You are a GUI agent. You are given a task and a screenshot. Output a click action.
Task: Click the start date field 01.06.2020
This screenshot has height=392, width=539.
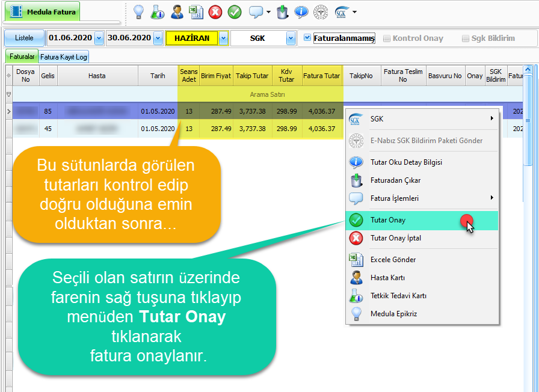point(70,38)
